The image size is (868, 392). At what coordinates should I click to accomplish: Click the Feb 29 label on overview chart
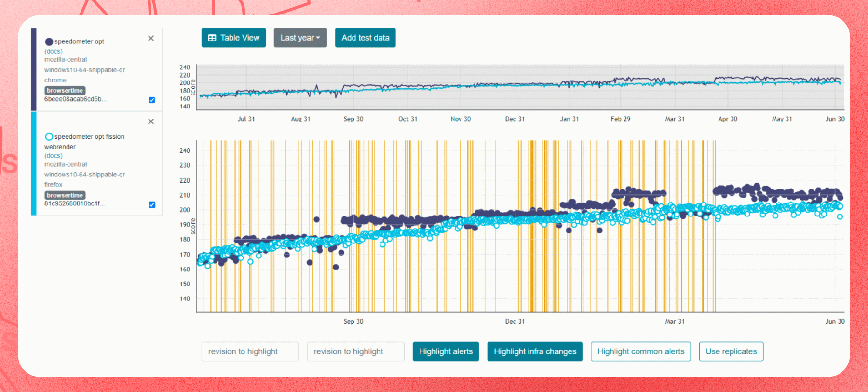620,119
